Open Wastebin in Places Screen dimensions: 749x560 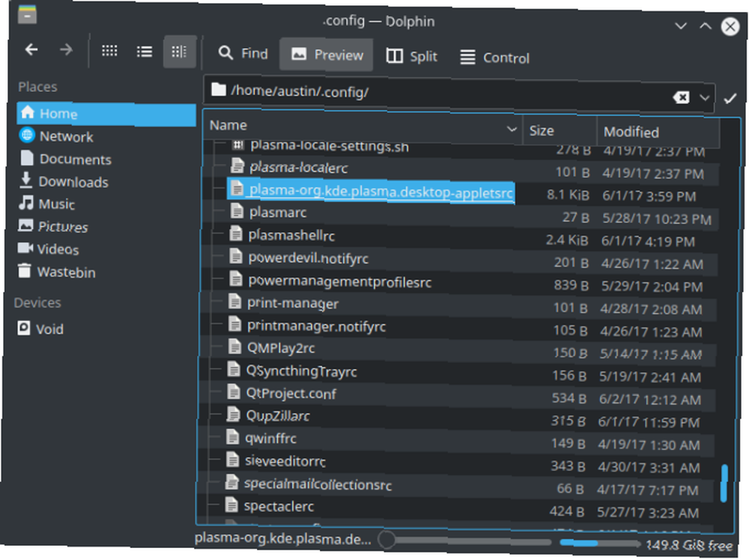click(x=57, y=272)
